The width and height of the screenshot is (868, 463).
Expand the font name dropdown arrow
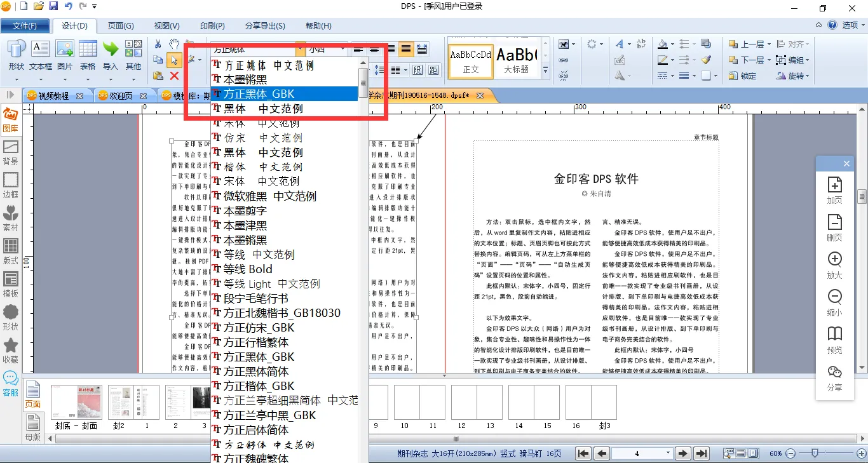click(x=300, y=49)
